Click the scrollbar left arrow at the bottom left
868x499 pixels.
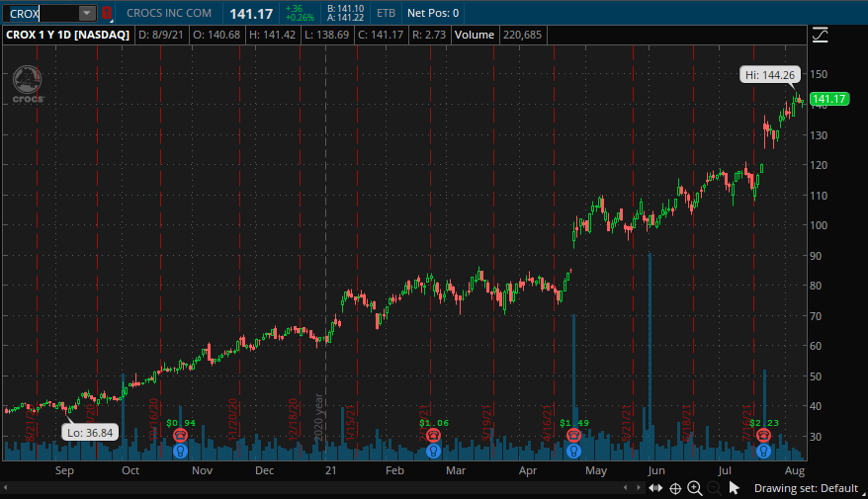(5, 488)
